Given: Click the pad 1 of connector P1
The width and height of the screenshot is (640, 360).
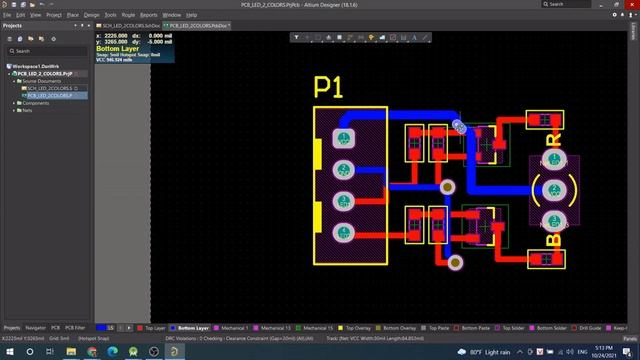Looking at the screenshot, I should [344, 138].
